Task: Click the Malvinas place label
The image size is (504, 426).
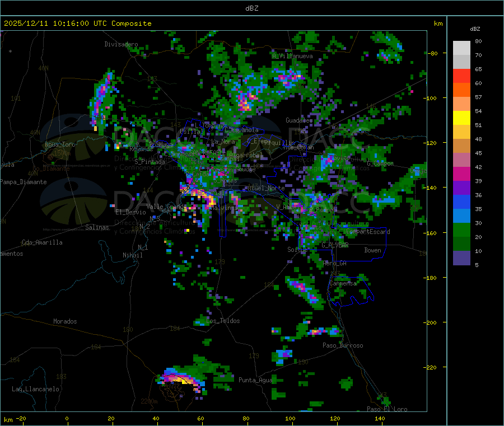Action: pyautogui.click(x=224, y=208)
